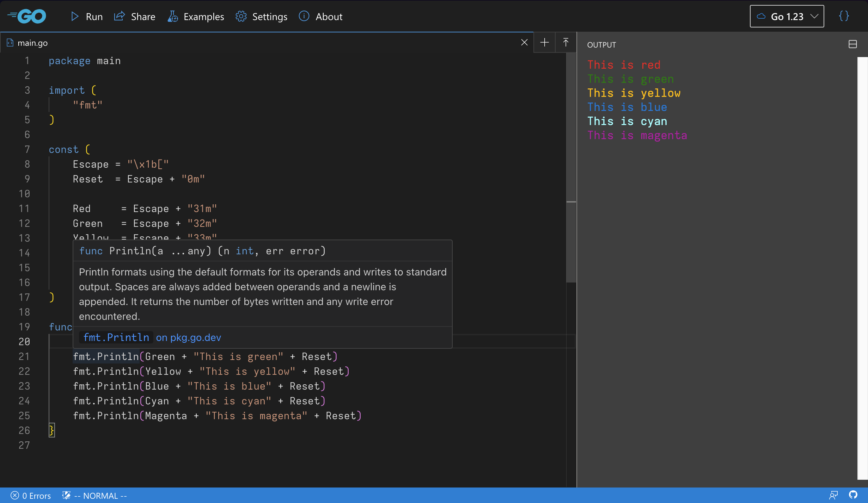Click the OUTPUT panel header
The height and width of the screenshot is (503, 868).
point(601,45)
